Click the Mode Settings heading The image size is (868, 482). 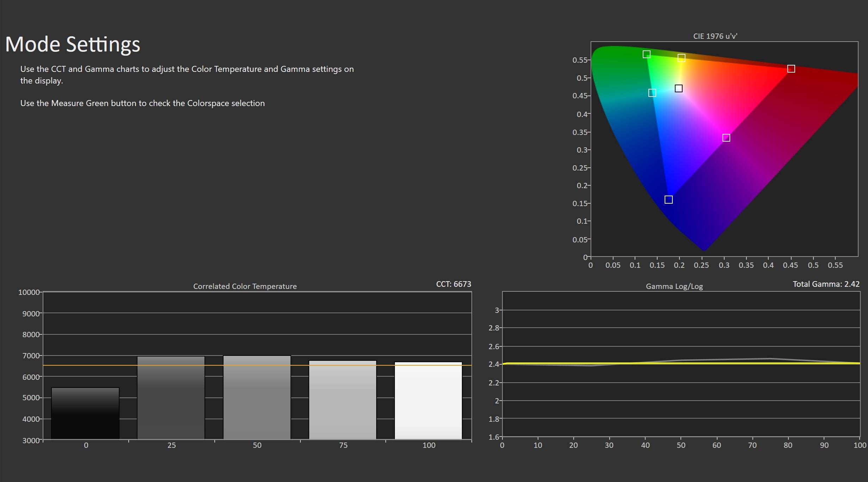pyautogui.click(x=73, y=44)
